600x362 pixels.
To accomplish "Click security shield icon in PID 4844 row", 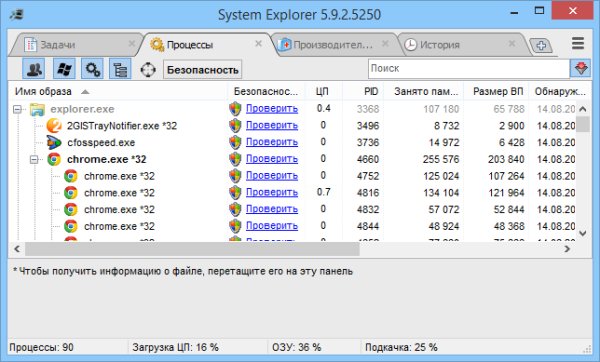I will click(235, 226).
